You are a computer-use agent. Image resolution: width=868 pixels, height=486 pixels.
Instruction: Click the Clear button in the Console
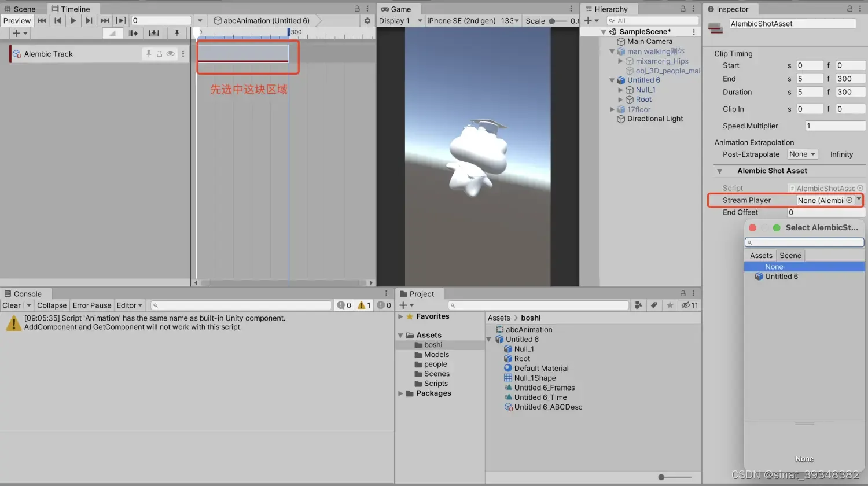(x=10, y=305)
